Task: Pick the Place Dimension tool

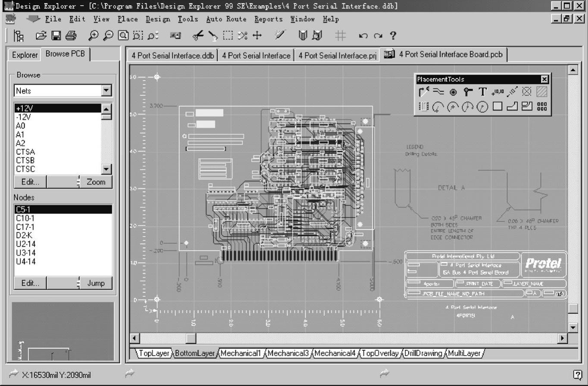Action: 512,91
